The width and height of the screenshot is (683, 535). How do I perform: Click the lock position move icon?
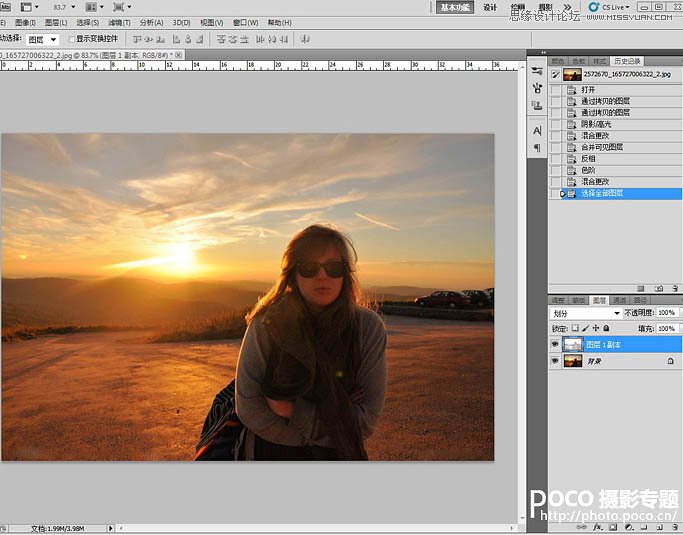[596, 328]
